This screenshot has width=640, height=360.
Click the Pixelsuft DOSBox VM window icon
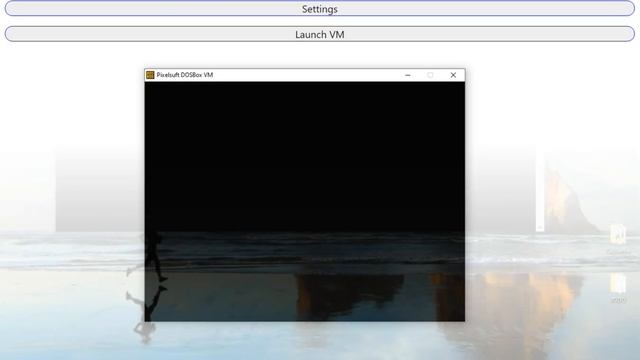[150, 75]
